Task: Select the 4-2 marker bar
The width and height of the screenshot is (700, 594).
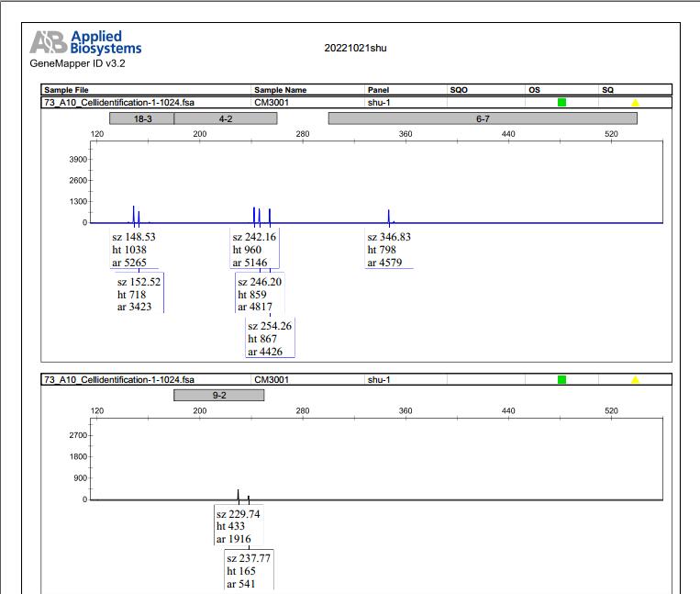Action: tap(226, 118)
